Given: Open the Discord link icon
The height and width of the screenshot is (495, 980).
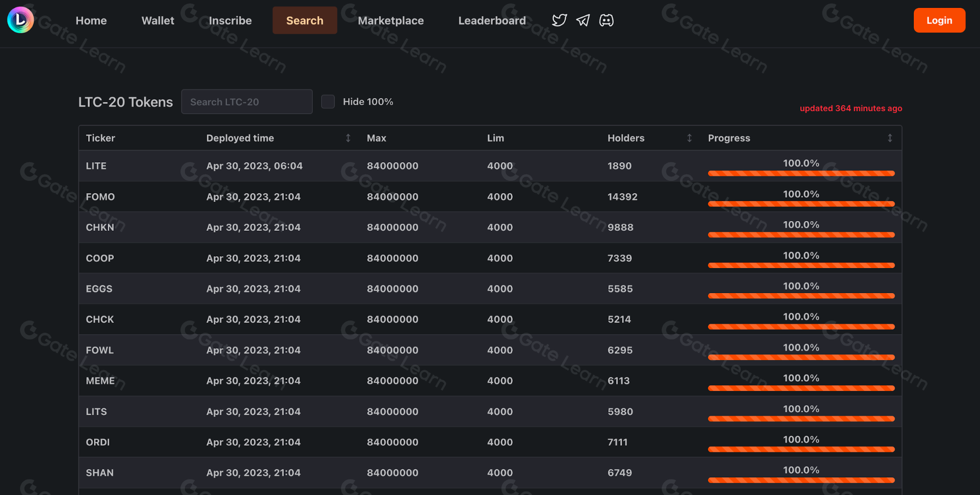Looking at the screenshot, I should point(606,20).
